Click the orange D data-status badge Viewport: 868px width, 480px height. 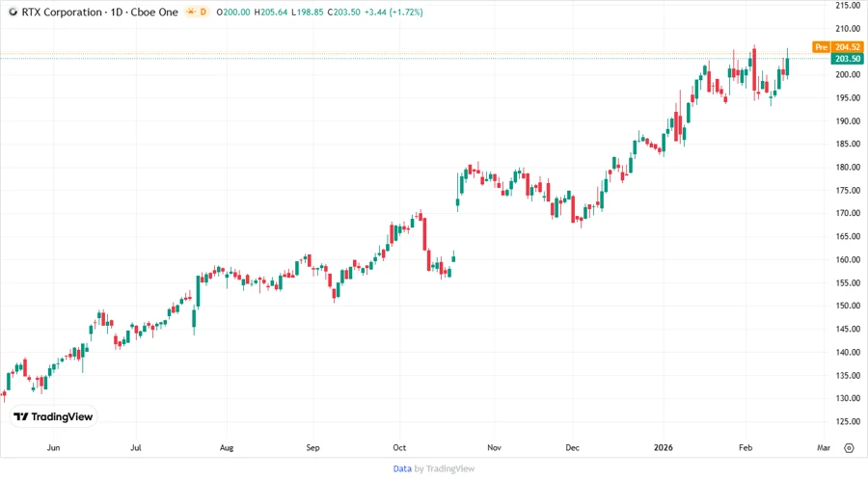pyautogui.click(x=203, y=12)
